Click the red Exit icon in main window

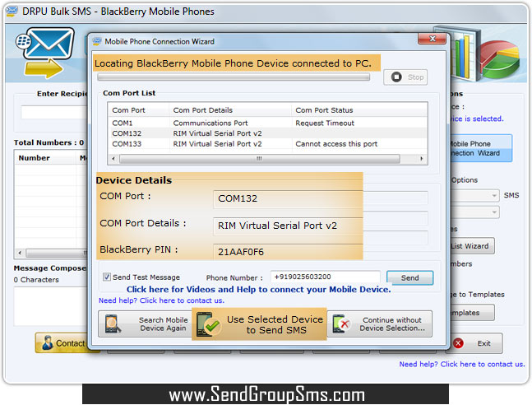pos(458,343)
